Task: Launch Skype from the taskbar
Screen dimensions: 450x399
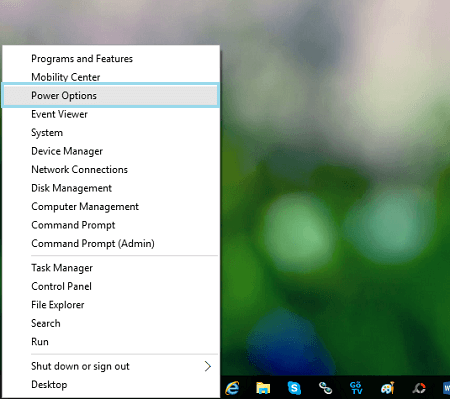Action: [294, 388]
